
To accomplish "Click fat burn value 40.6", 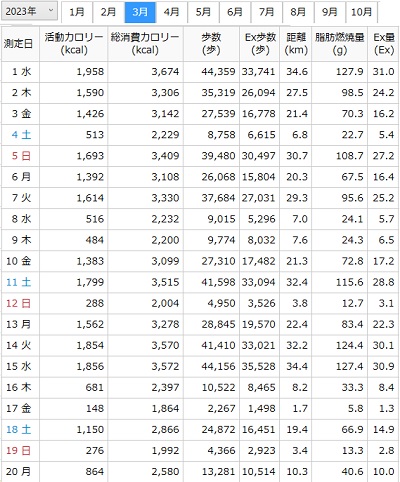I will 352,471.
